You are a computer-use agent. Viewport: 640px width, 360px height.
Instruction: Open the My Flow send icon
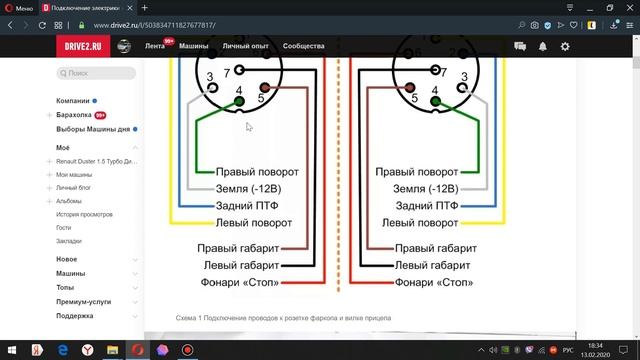(x=561, y=25)
